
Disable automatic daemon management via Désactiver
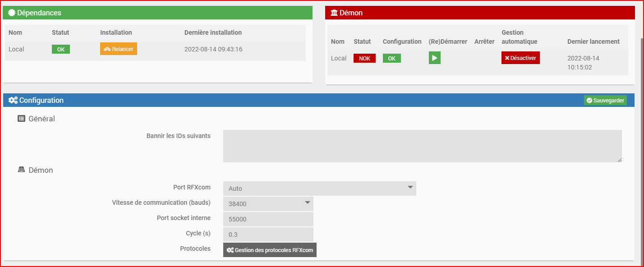pos(520,58)
